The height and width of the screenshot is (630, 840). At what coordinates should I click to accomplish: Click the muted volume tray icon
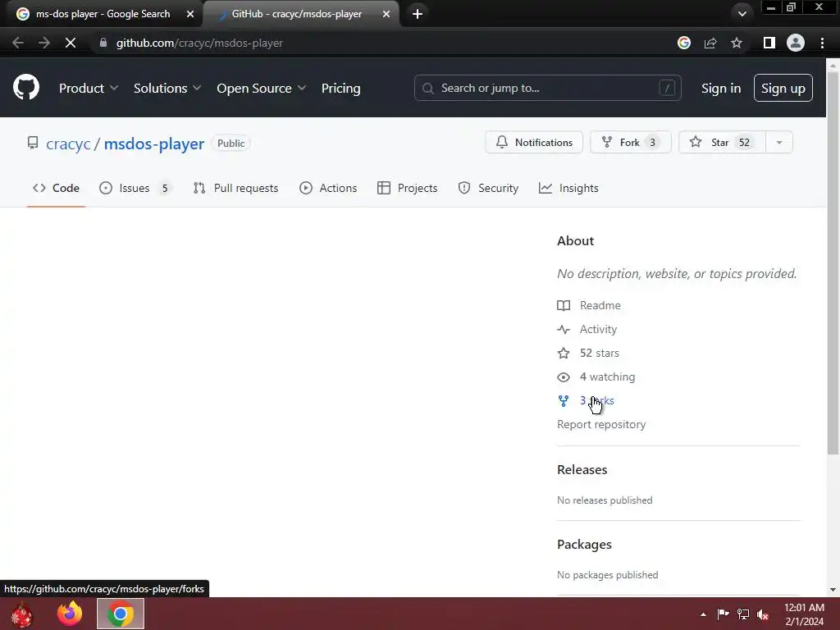763,614
